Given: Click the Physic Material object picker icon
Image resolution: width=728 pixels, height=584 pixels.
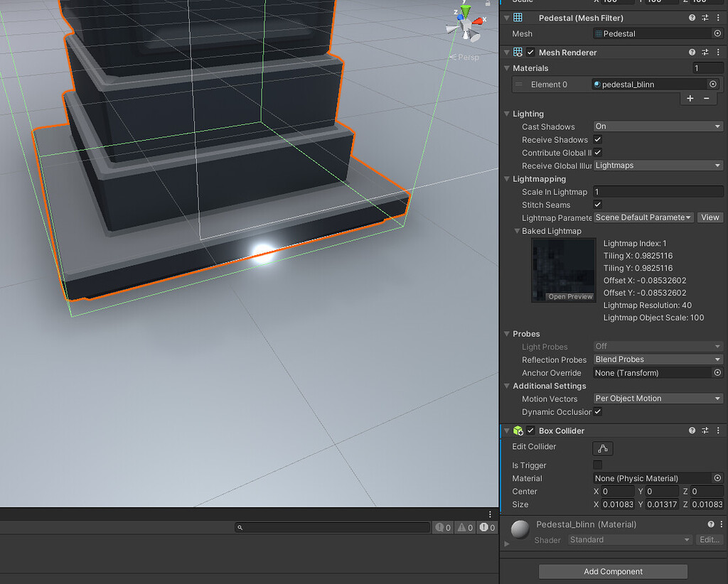Looking at the screenshot, I should click(x=717, y=478).
